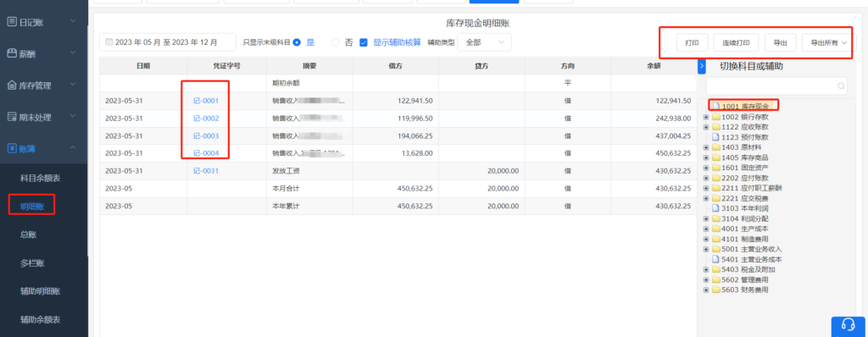Open the 导出所有 dropdown button
Screen dimensions: 868x337
[x=829, y=42]
